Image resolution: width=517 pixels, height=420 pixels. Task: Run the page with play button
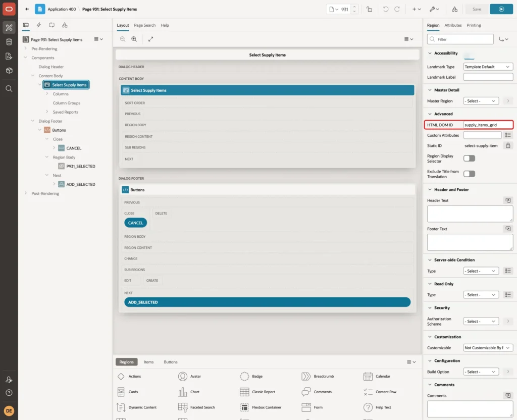click(x=501, y=9)
